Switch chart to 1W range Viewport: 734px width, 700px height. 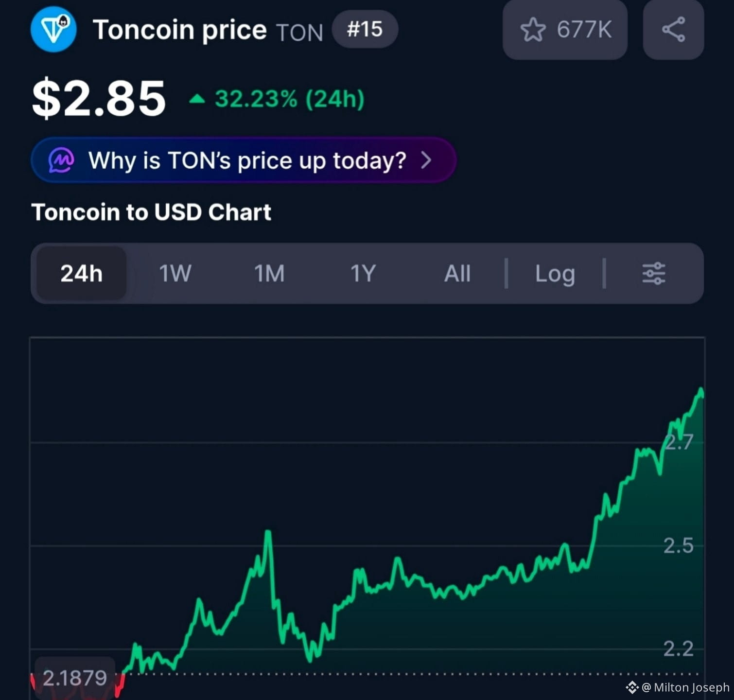click(175, 273)
